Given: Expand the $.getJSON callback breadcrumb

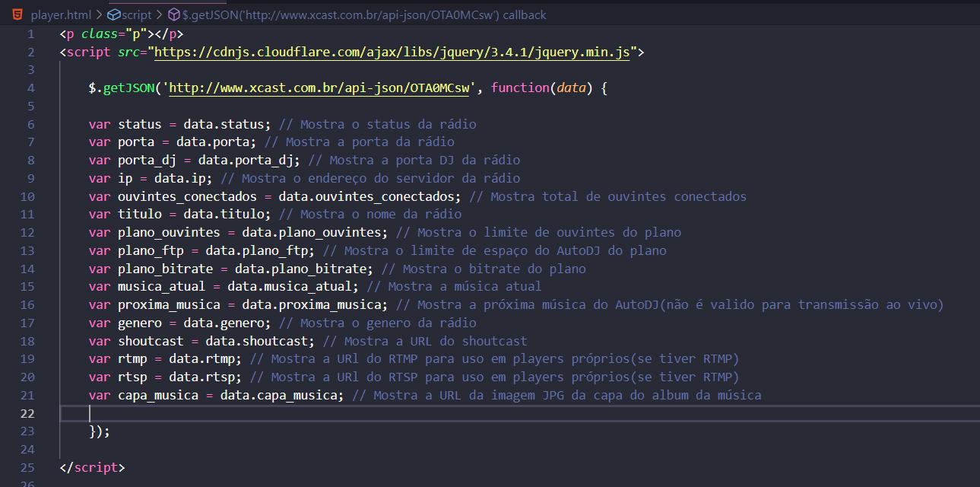Looking at the screenshot, I should coord(363,14).
